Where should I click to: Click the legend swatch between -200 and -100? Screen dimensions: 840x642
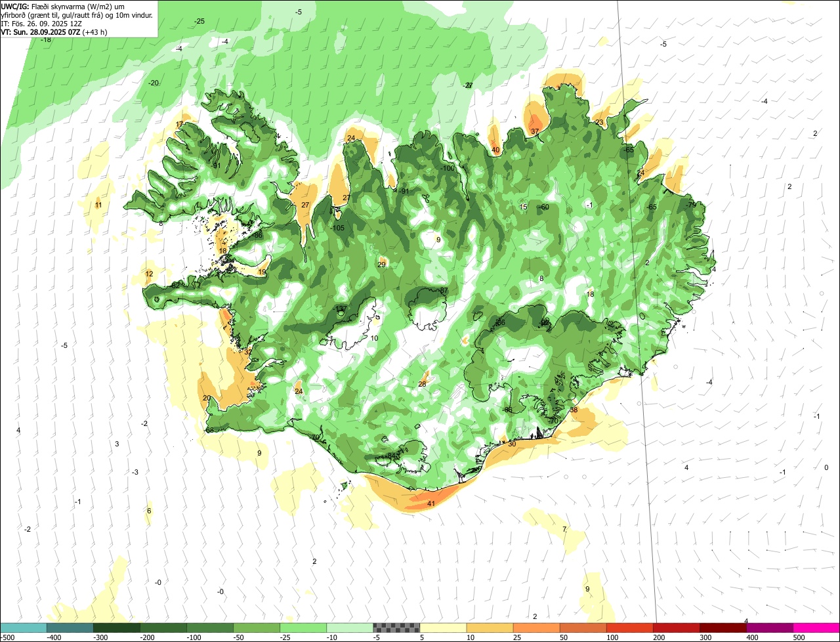tap(163, 628)
